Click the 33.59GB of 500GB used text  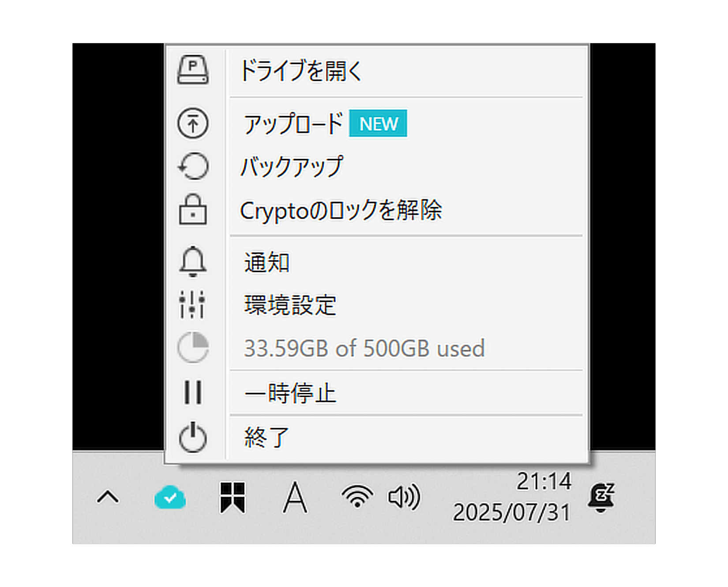[364, 348]
